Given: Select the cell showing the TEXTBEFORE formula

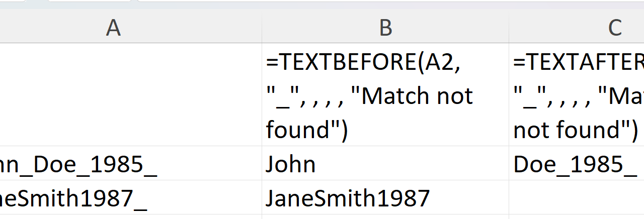Looking at the screenshot, I should pyautogui.click(x=385, y=95).
